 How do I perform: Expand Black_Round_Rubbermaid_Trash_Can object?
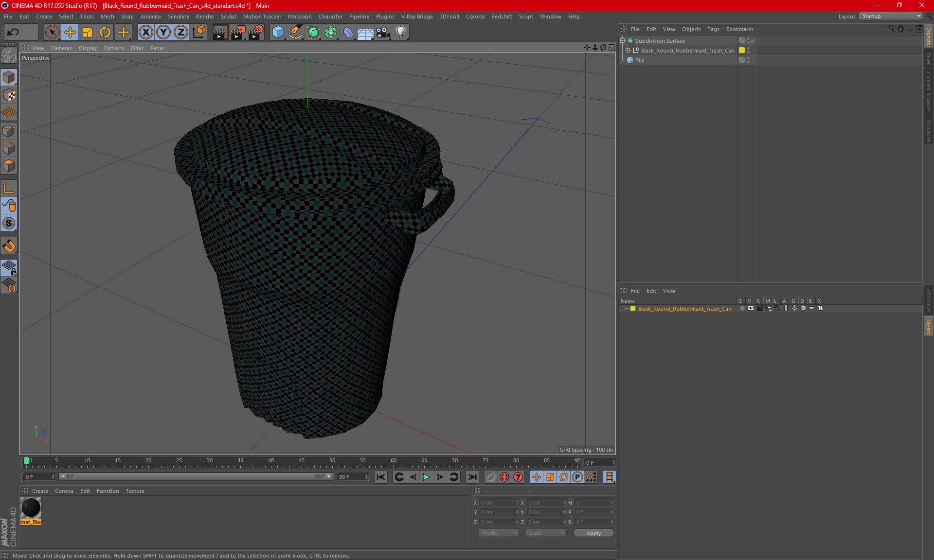(x=628, y=51)
